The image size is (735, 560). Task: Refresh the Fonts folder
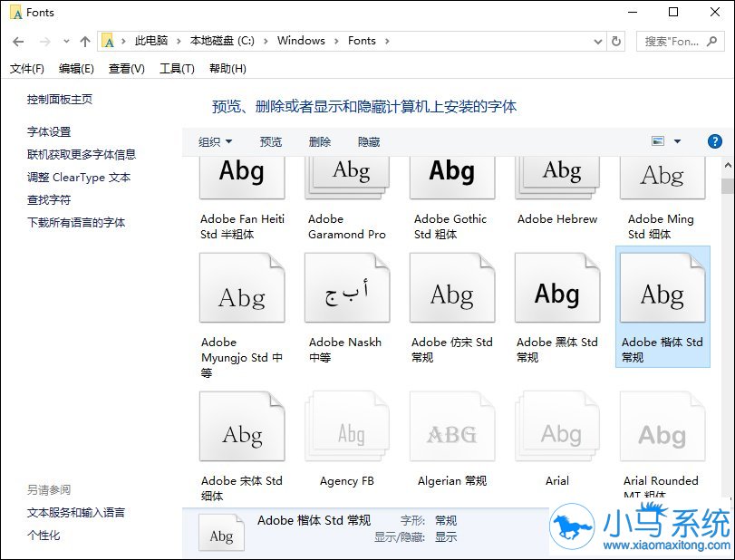(616, 42)
